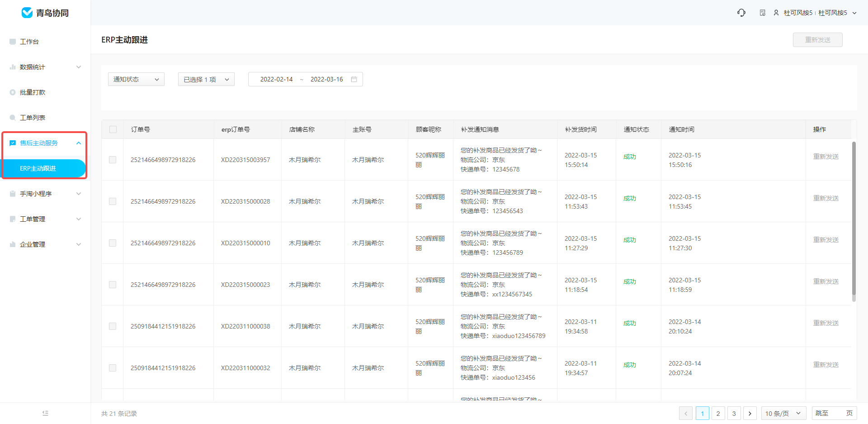Resend notification for XD220311000038

(826, 323)
